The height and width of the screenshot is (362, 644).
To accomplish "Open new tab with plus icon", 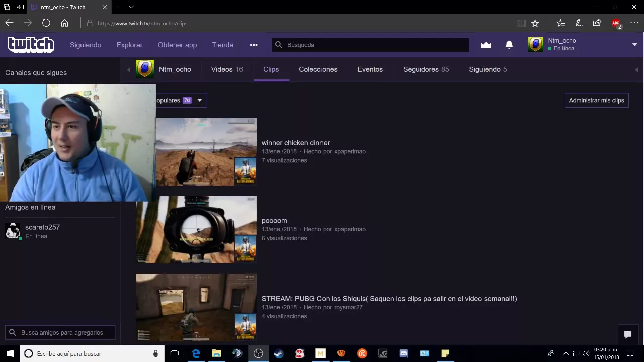I will point(118,7).
